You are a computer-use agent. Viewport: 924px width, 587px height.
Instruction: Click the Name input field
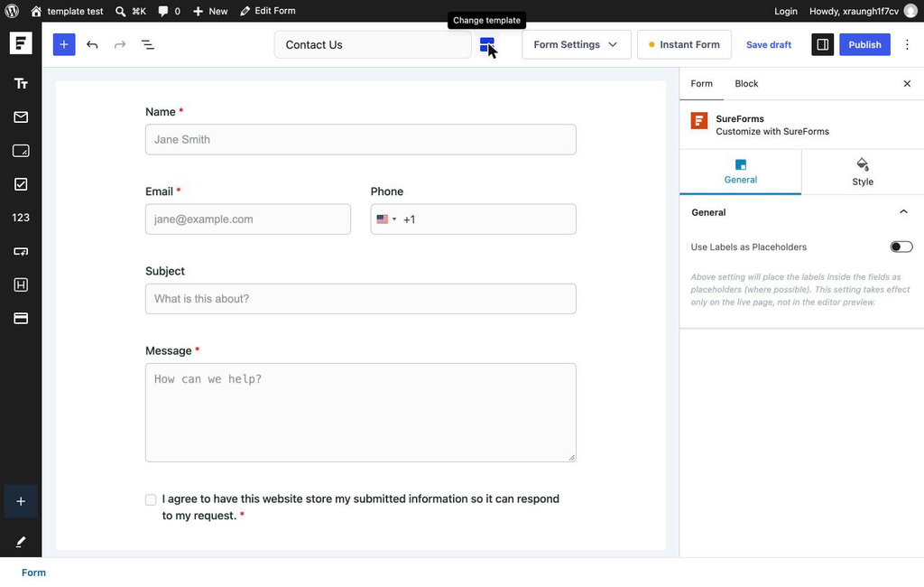click(361, 140)
